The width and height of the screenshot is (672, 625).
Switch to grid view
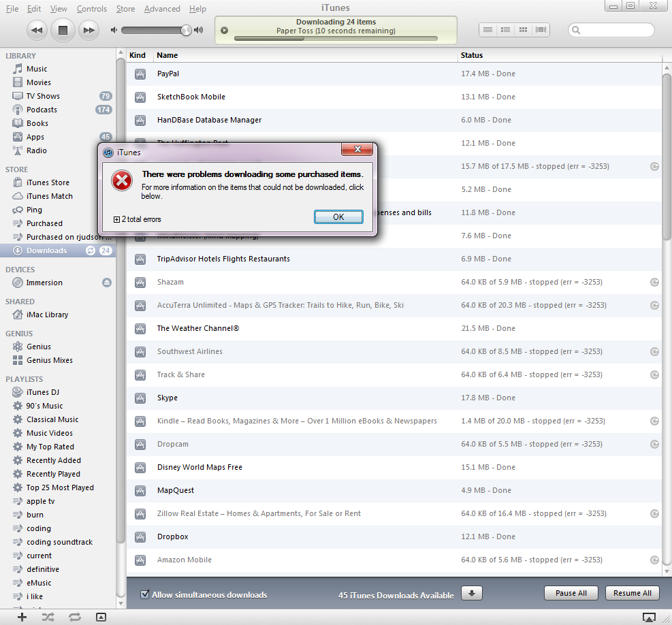pos(523,29)
